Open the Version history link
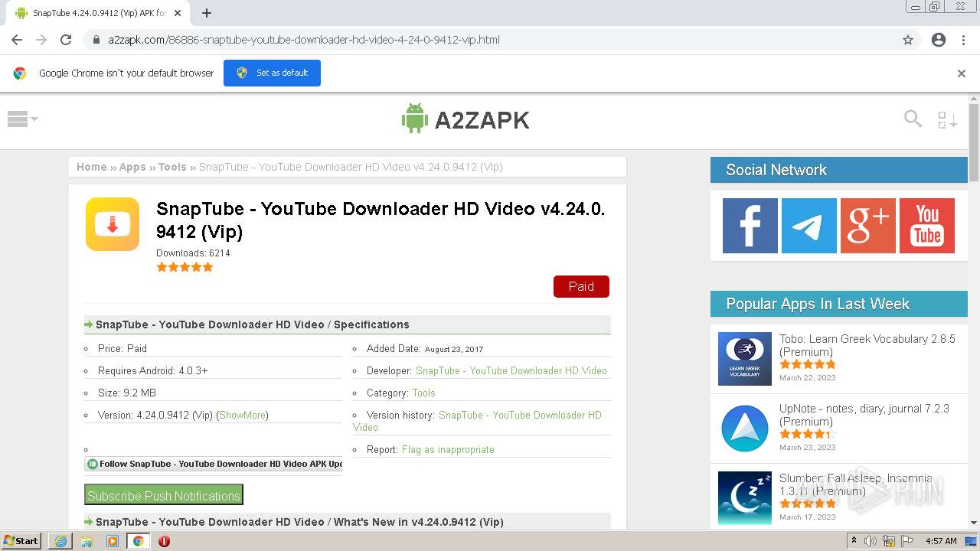This screenshot has width=980, height=551. tap(477, 421)
